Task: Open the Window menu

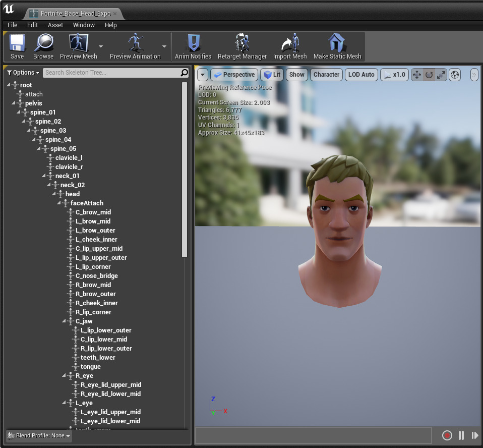Action: (x=84, y=25)
